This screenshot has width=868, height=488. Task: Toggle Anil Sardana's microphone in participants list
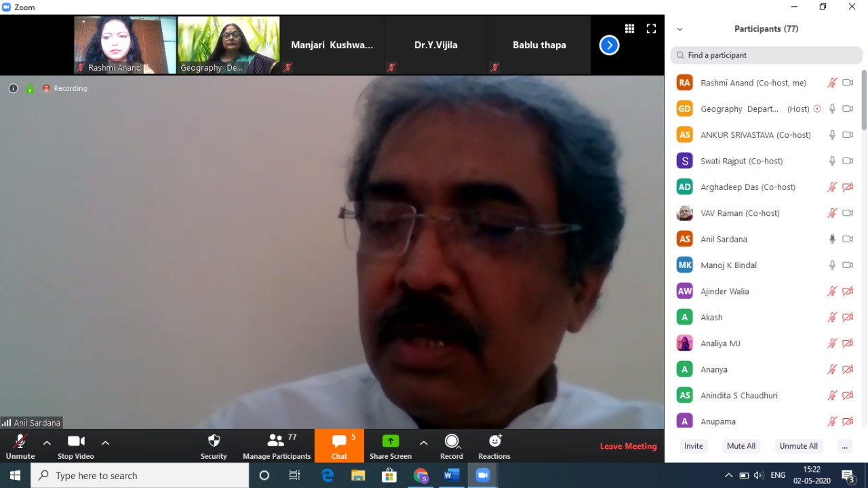pyautogui.click(x=832, y=239)
